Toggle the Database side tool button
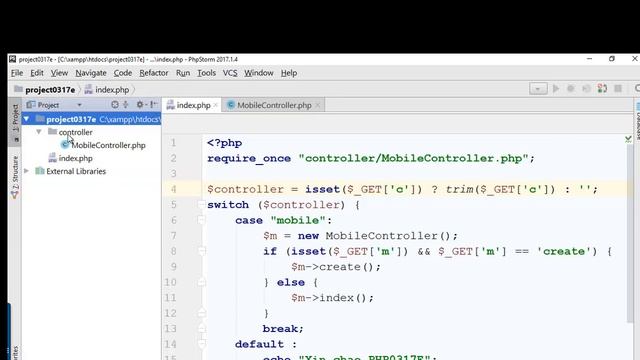This screenshot has height=360, width=640. 637,122
